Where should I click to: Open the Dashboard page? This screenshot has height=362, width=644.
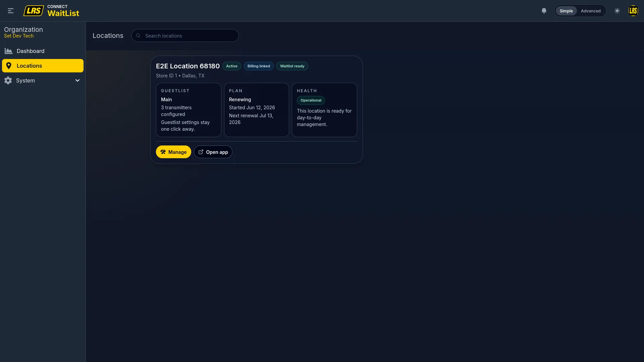coord(43,51)
